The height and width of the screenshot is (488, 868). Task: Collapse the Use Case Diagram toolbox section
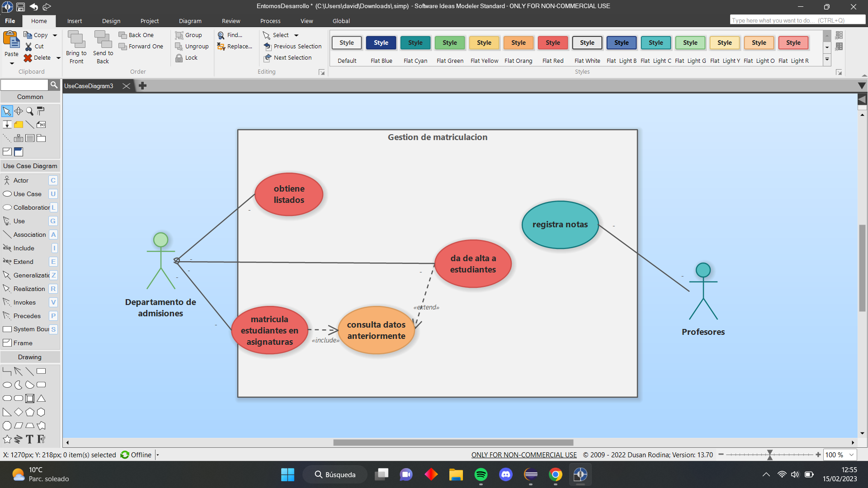30,166
